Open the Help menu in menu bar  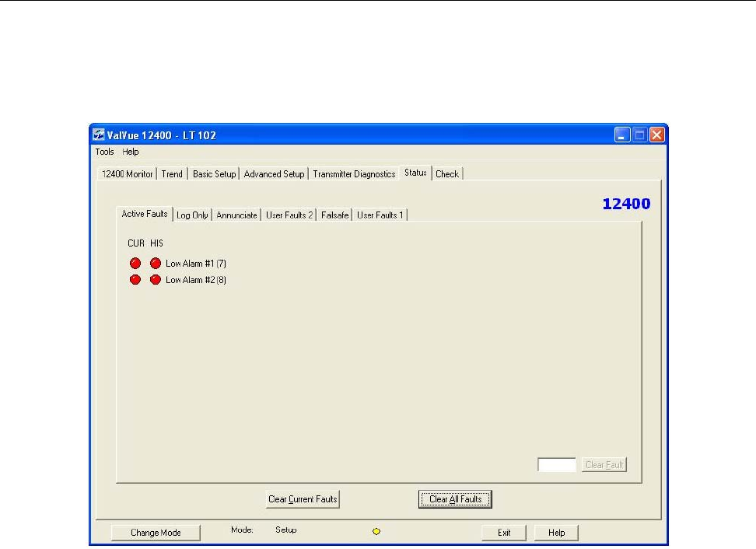[130, 152]
